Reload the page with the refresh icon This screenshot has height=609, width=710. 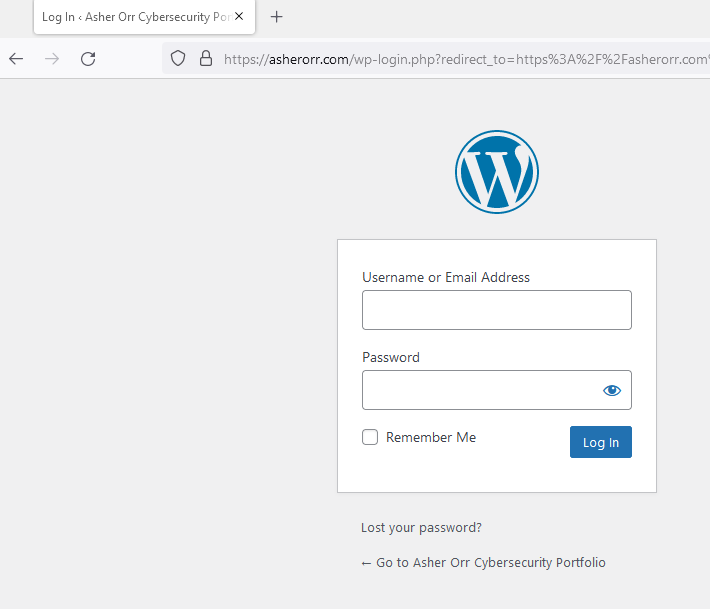tap(88, 59)
